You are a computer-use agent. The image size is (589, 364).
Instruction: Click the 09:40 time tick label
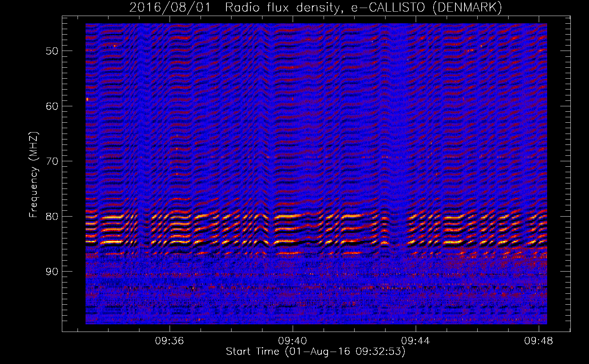pos(292,341)
